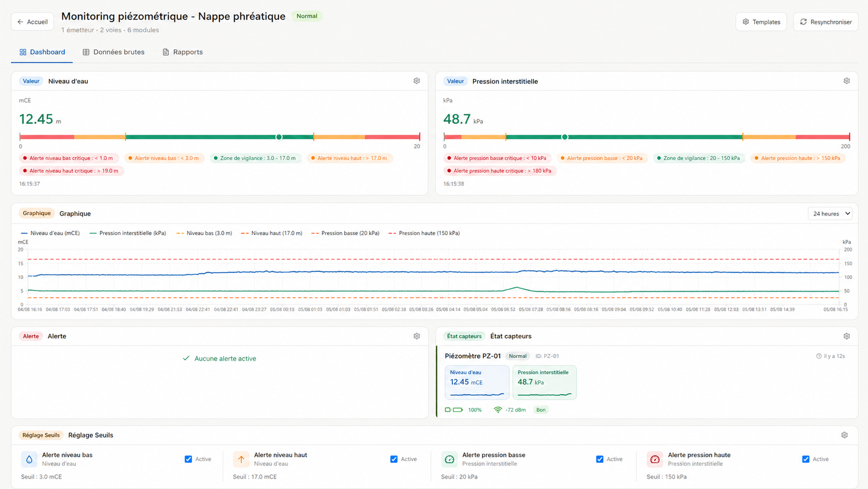This screenshot has height=489, width=868.
Task: Switch to the Rapports tab
Action: pos(183,52)
